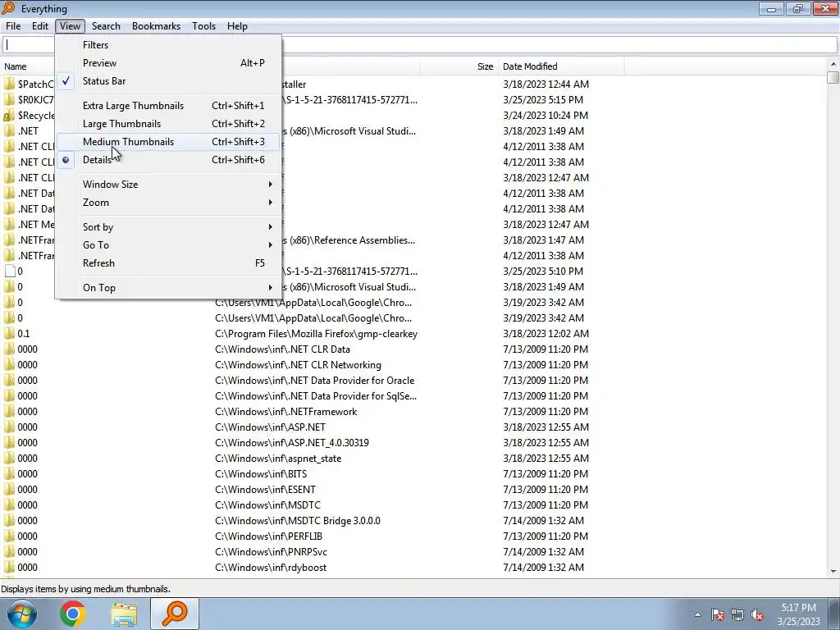Open the Edit menu
Viewport: 840px width, 630px height.
click(x=40, y=26)
